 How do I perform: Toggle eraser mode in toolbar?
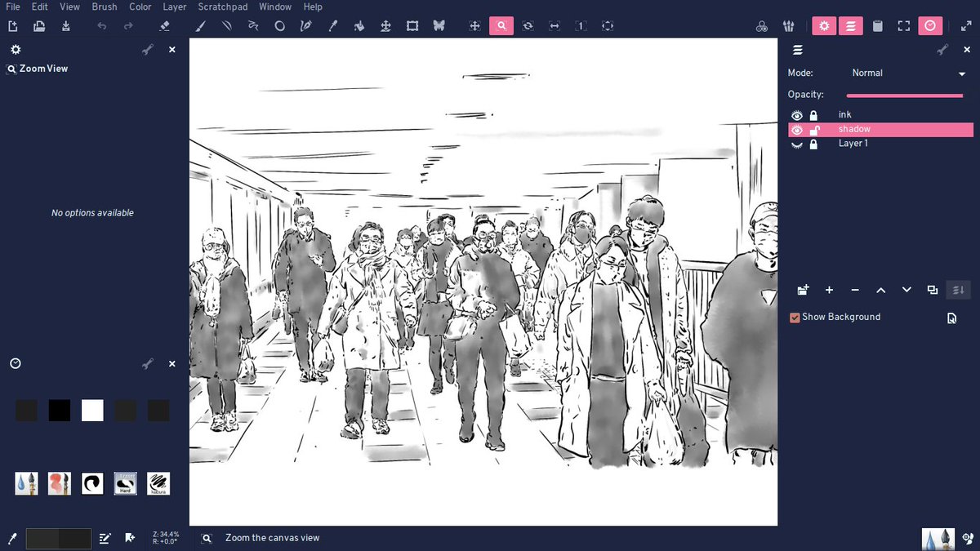click(164, 26)
